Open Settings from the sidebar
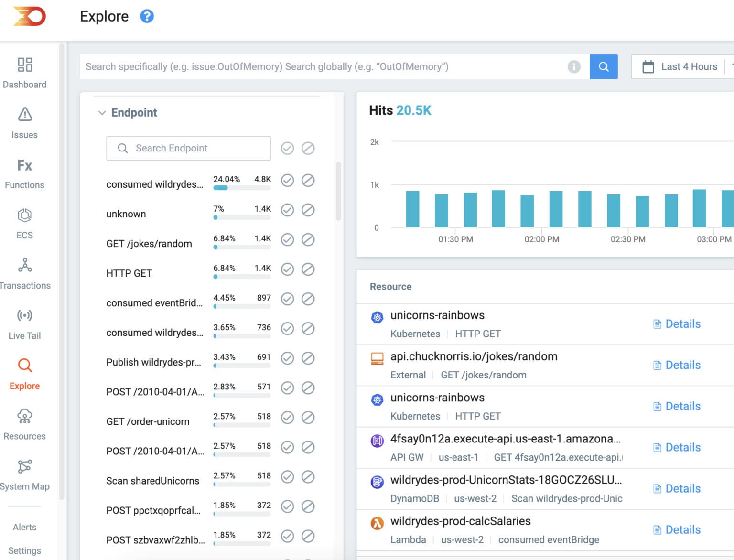The height and width of the screenshot is (560, 734). 25,550
